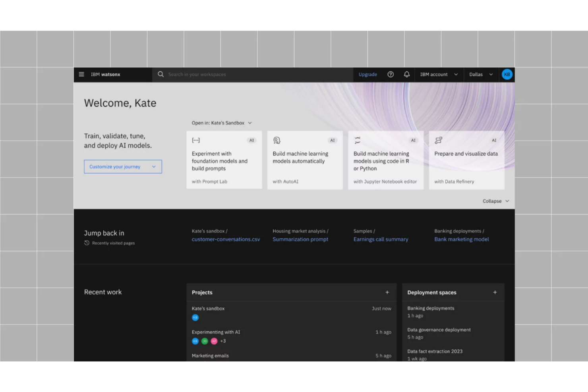Create a new project with the plus icon
Screen dimensions: 588x392
click(x=387, y=292)
